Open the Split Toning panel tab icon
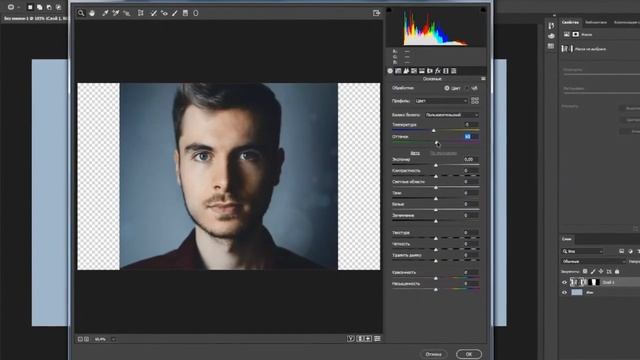Viewport: 640px width, 360px height. [x=422, y=71]
